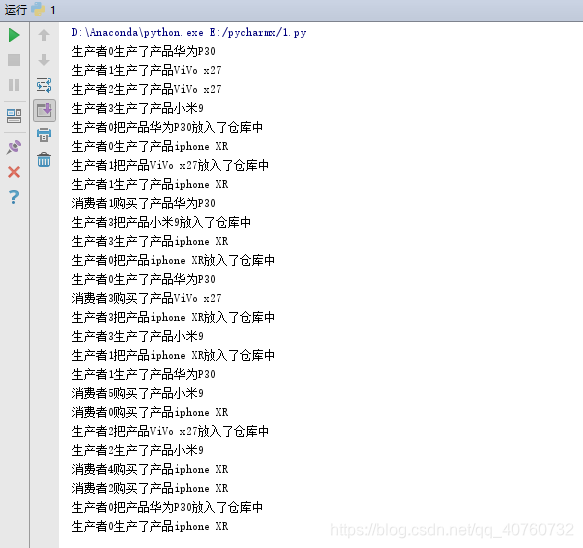Toggle Scroll to the end icon

44,110
